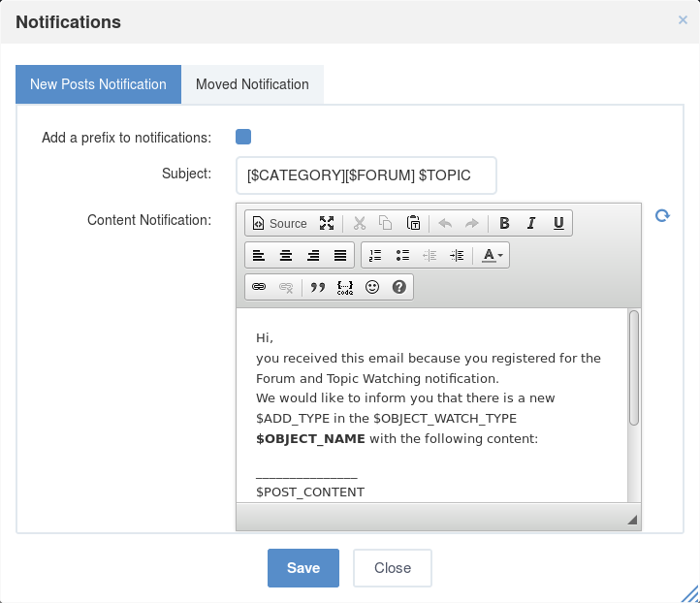Click into the Subject input field
Image resolution: width=700 pixels, height=603 pixels.
coord(366,175)
